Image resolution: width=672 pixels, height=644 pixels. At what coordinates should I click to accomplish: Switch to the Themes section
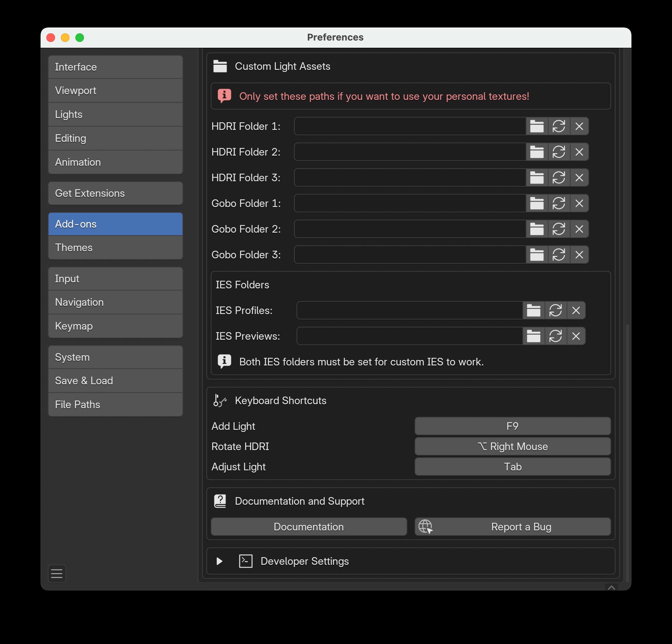pos(115,247)
